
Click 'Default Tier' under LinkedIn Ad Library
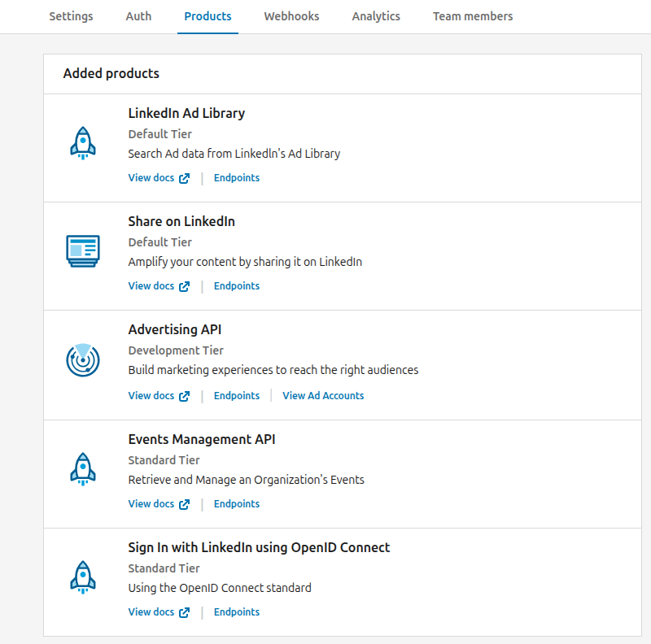coord(159,134)
